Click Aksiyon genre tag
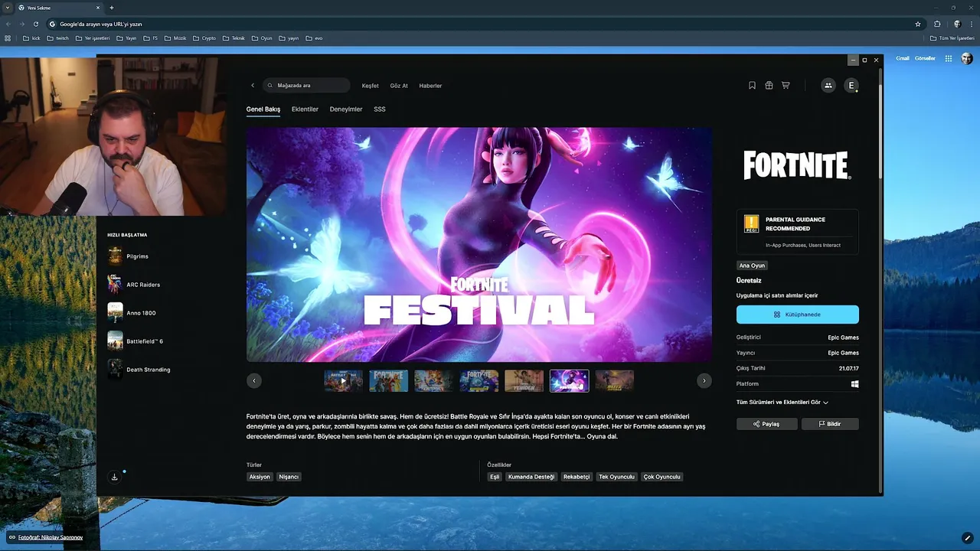Screen dimensions: 980x551 pyautogui.click(x=260, y=477)
